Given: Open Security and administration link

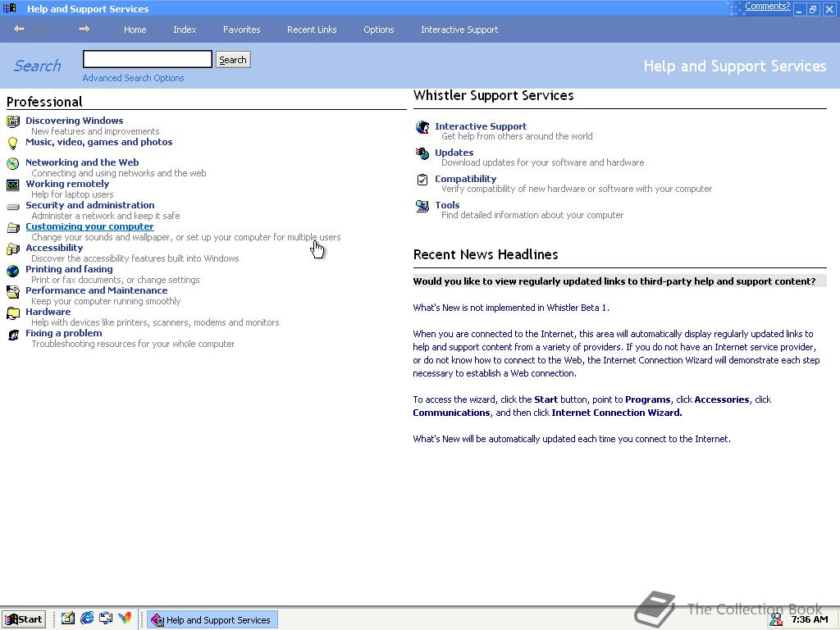Looking at the screenshot, I should click(x=90, y=205).
